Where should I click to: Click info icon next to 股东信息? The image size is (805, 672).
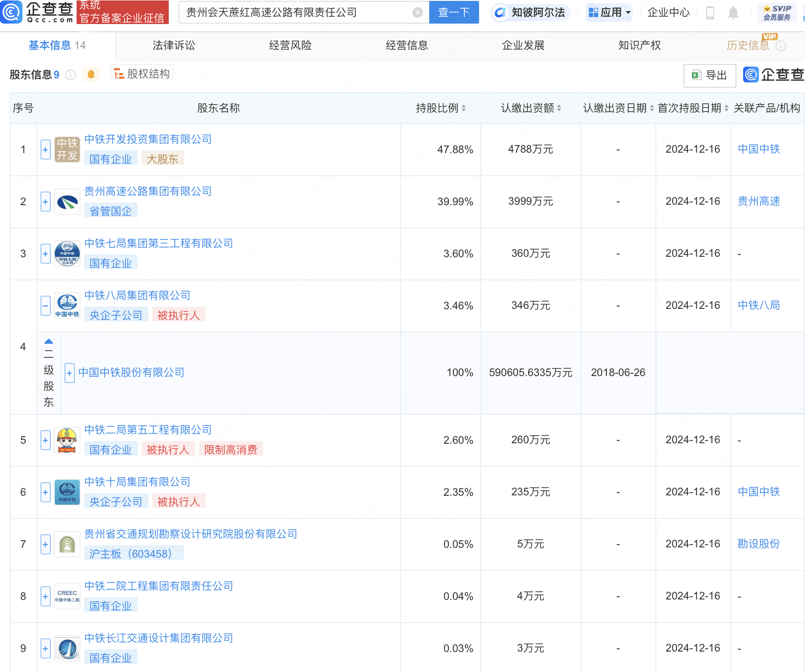(x=70, y=75)
